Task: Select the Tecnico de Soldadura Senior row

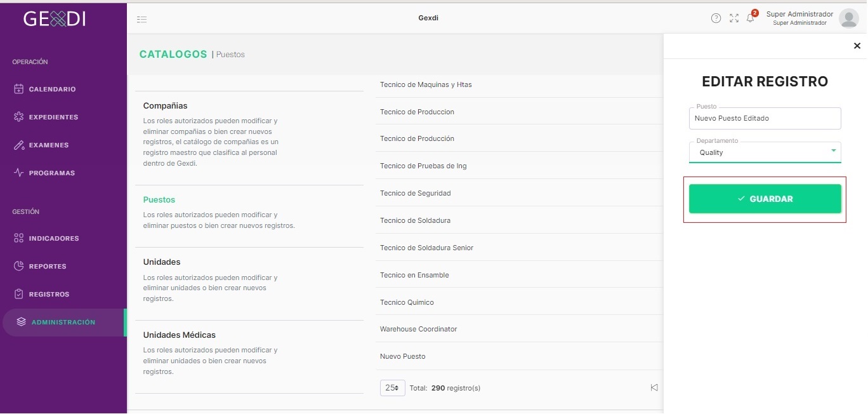Action: (519, 248)
